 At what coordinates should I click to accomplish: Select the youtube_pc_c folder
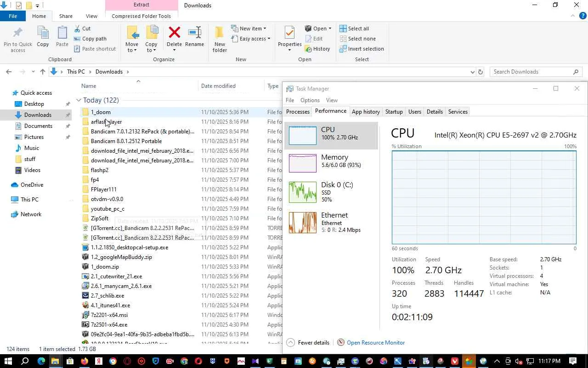pos(107,209)
